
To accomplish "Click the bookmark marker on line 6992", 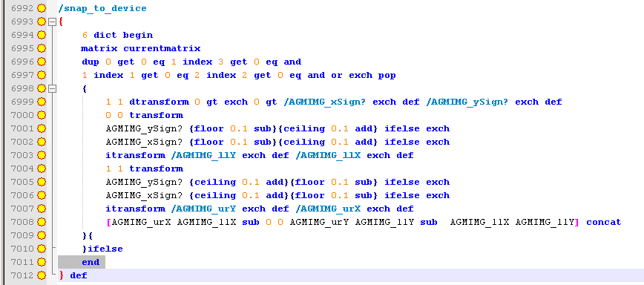I will (x=42, y=8).
